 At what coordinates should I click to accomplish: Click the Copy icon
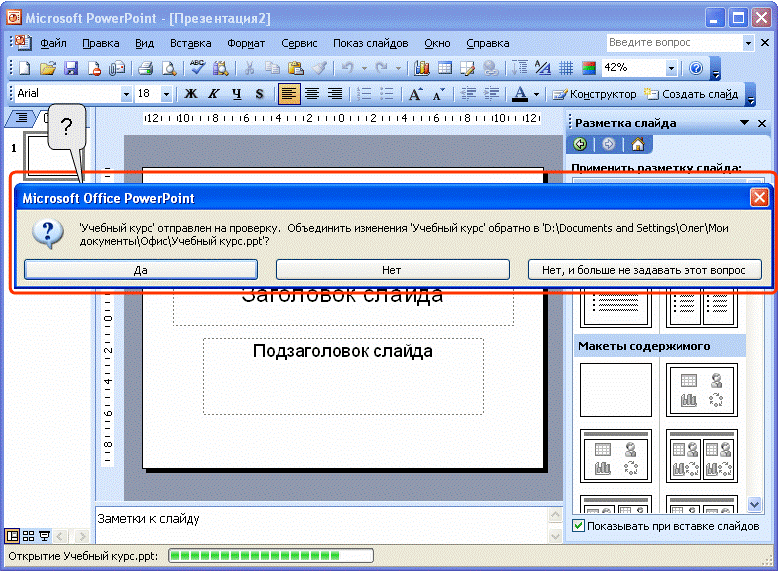[x=272, y=68]
